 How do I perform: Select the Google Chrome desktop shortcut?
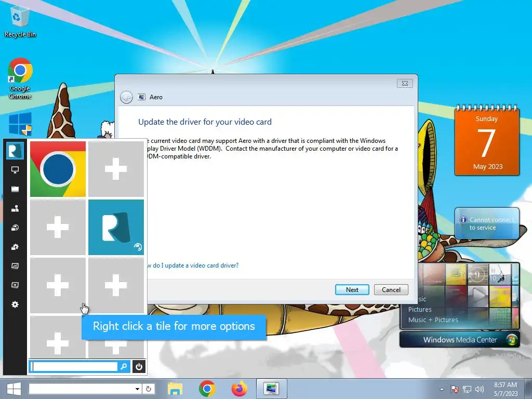[20, 79]
